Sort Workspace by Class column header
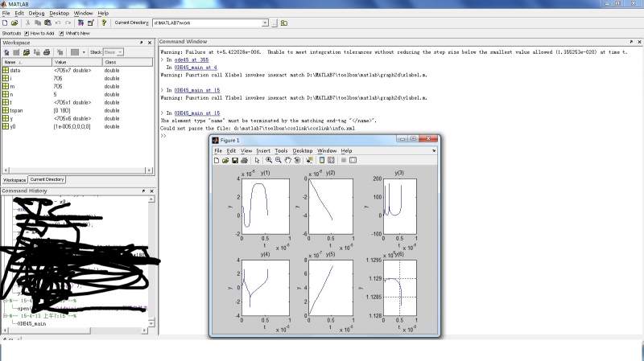Viewport: 644px width, 361px height. [x=127, y=62]
